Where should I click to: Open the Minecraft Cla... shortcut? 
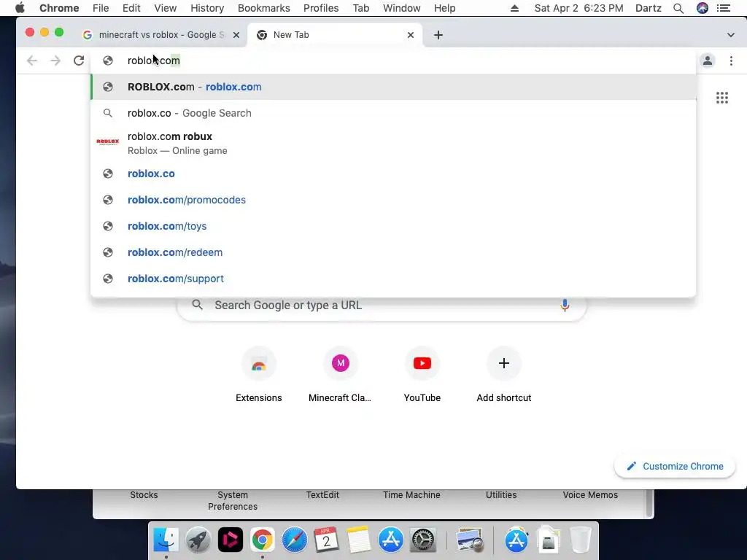[340, 375]
